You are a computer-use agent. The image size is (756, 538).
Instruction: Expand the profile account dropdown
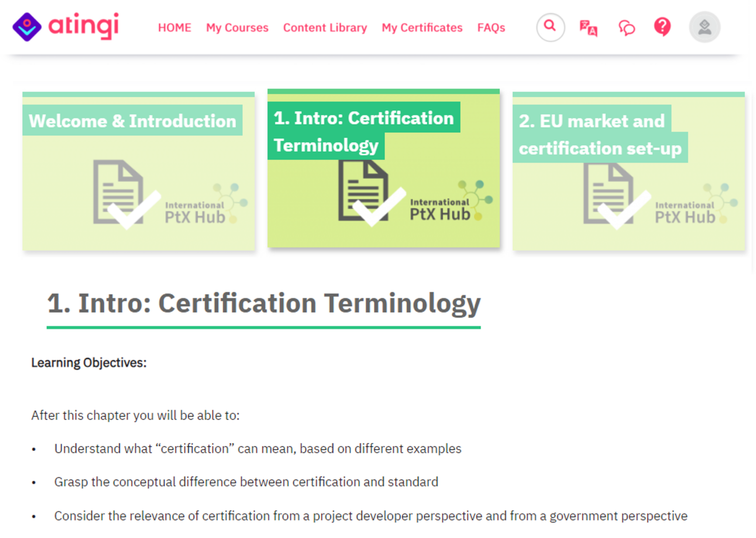pos(704,27)
